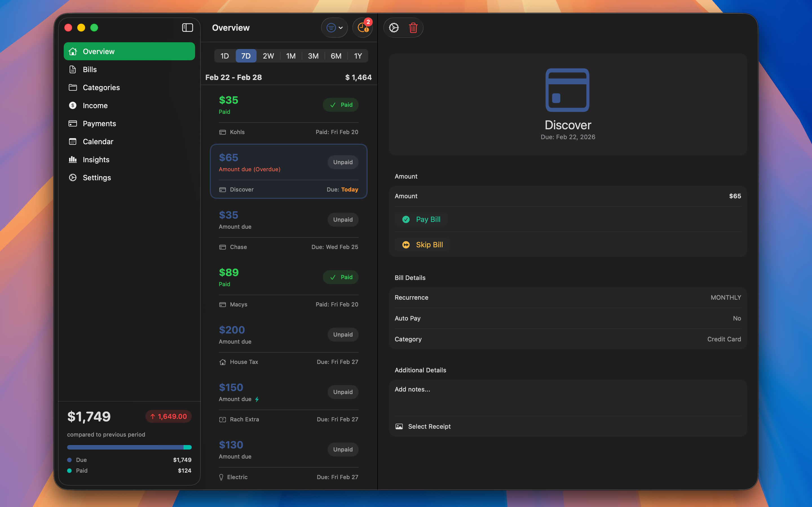Screen dimensions: 812x507
Task: Open the Category Credit Card row
Action: point(568,339)
